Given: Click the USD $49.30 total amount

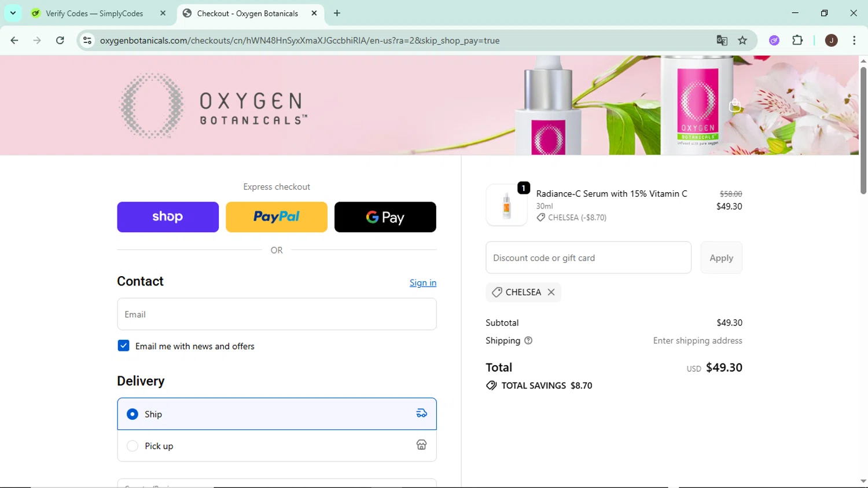Looking at the screenshot, I should pyautogui.click(x=714, y=368).
